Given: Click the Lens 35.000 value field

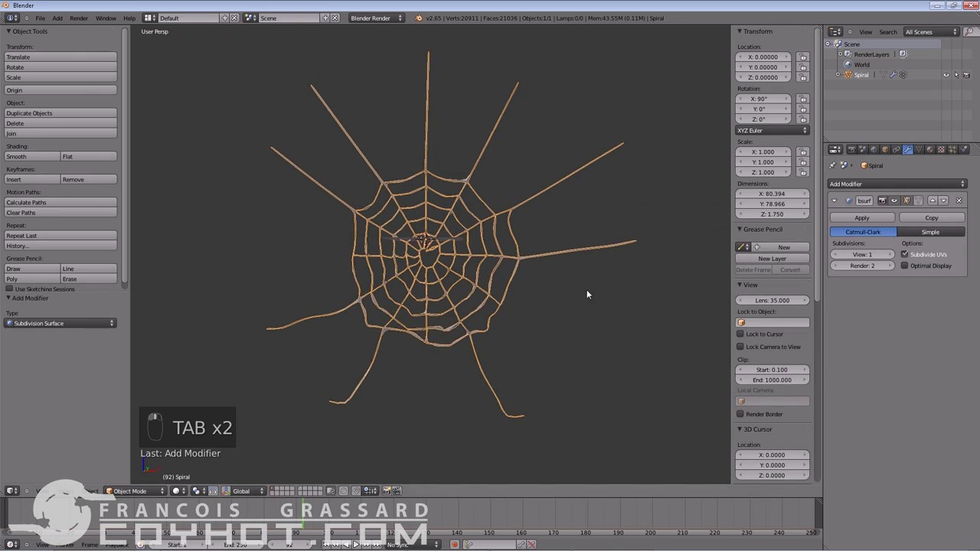Looking at the screenshot, I should [x=772, y=300].
